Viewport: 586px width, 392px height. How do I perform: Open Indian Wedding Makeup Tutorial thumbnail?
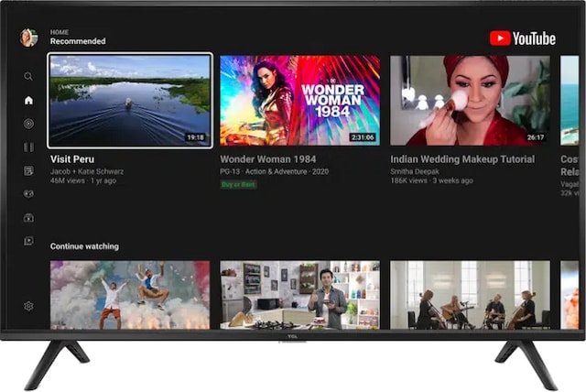pyautogui.click(x=470, y=101)
